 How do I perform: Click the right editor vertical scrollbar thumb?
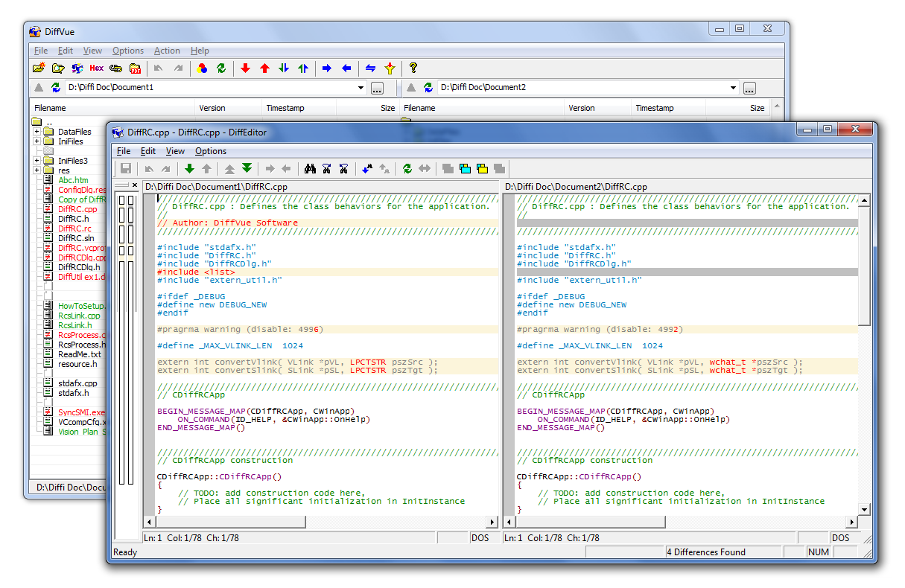pyautogui.click(x=864, y=266)
